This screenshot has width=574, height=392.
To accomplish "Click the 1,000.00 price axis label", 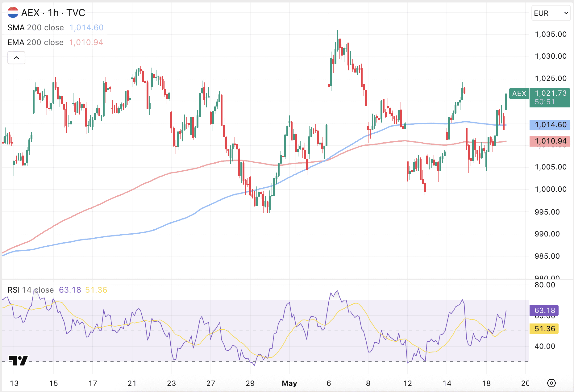I will tap(551, 189).
